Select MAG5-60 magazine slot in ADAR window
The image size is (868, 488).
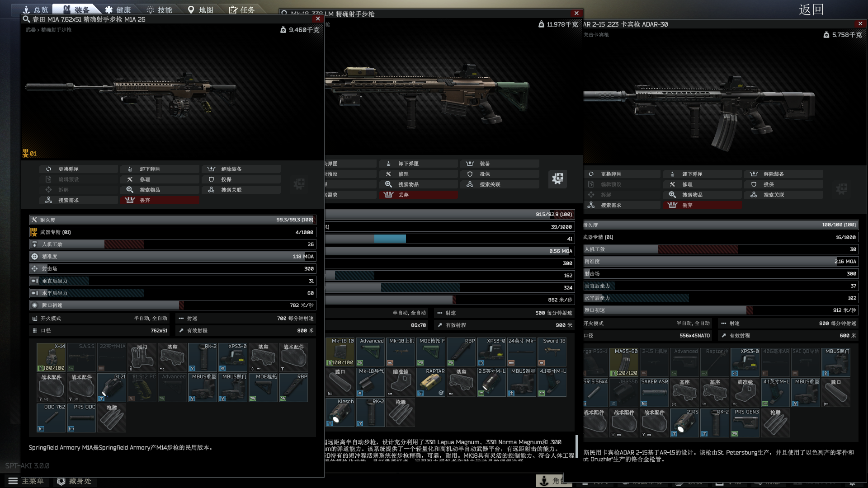click(x=624, y=362)
